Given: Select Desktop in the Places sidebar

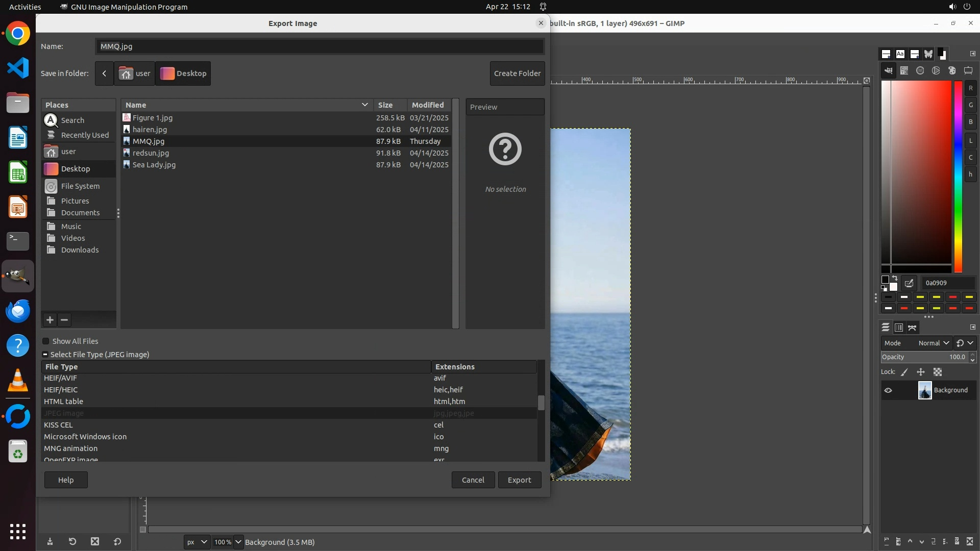Looking at the screenshot, I should (x=75, y=169).
